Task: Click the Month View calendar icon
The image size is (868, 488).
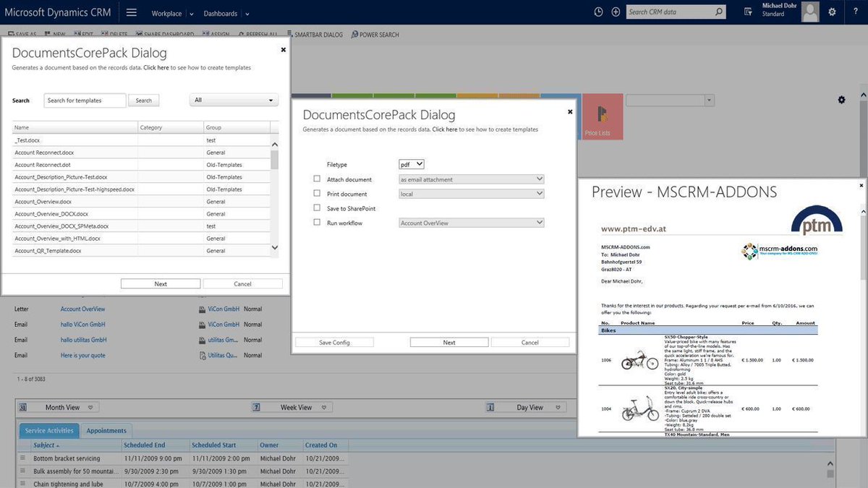Action: 23,407
